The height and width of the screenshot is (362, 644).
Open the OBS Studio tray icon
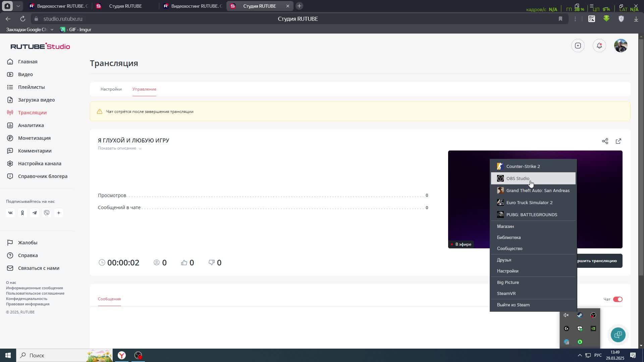point(593,315)
